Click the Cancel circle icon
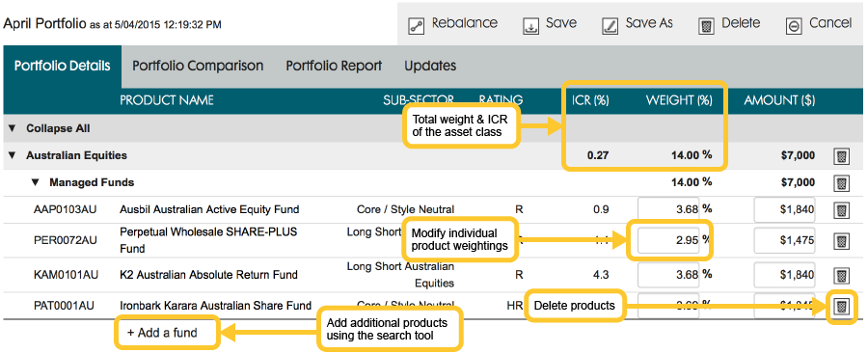This screenshot has width=868, height=353. point(794,26)
